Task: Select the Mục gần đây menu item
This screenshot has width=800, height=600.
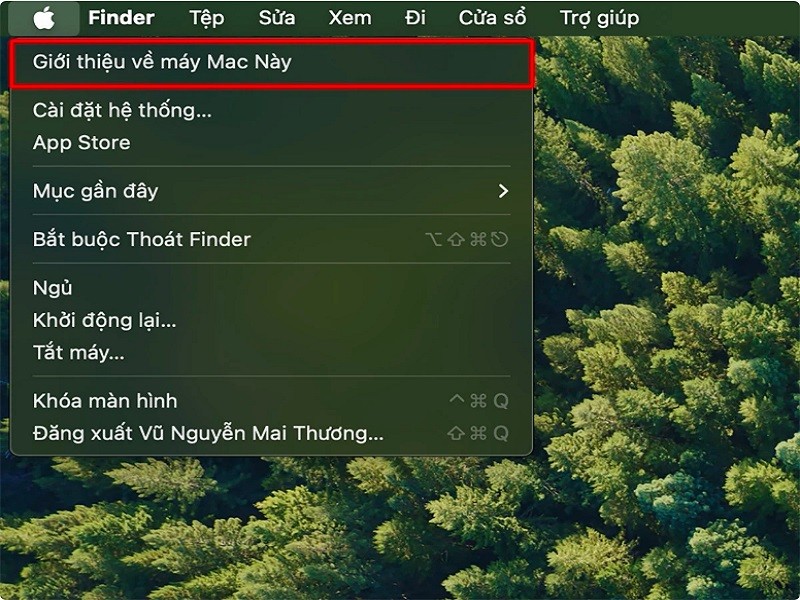Action: (x=271, y=191)
